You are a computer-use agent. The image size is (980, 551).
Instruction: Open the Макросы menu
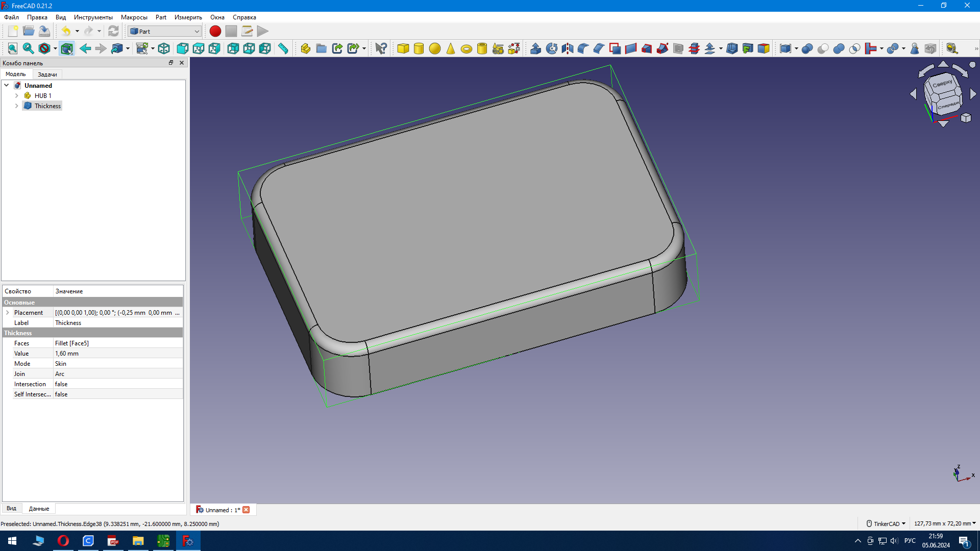tap(134, 17)
